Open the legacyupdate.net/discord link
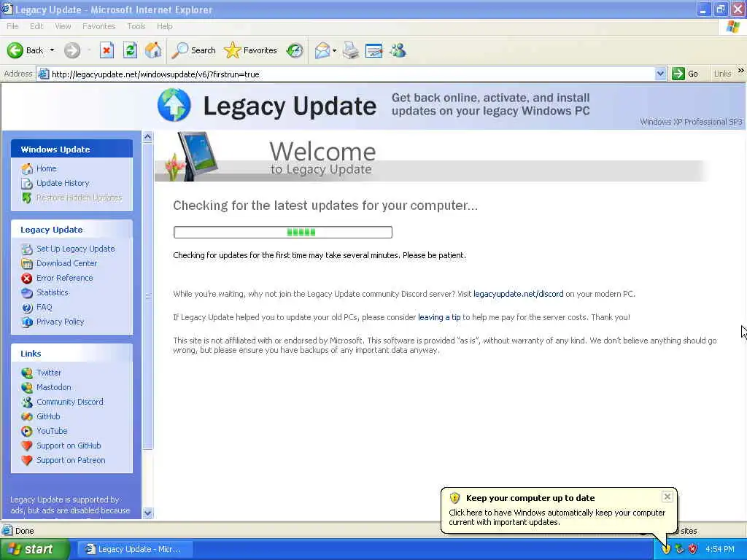The height and width of the screenshot is (560, 747). click(519, 294)
